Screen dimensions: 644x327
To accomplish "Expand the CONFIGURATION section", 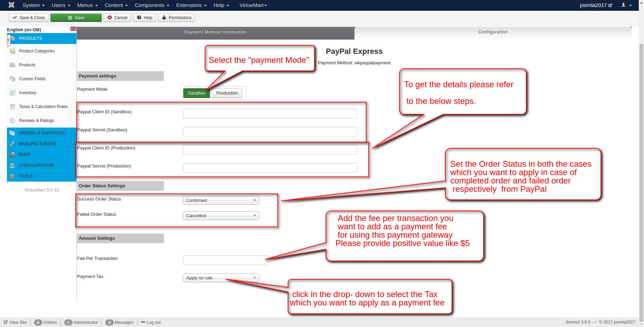I will pyautogui.click(x=42, y=165).
